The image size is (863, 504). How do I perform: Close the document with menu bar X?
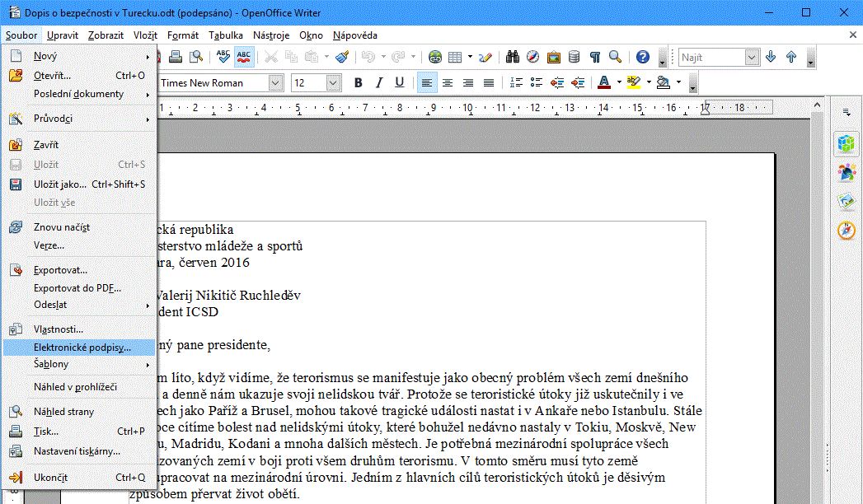(852, 35)
